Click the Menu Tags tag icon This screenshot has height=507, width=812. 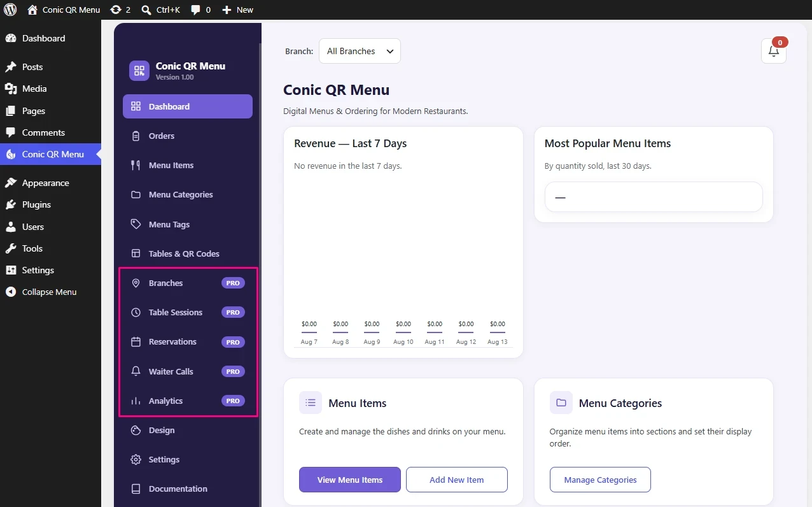(x=136, y=224)
